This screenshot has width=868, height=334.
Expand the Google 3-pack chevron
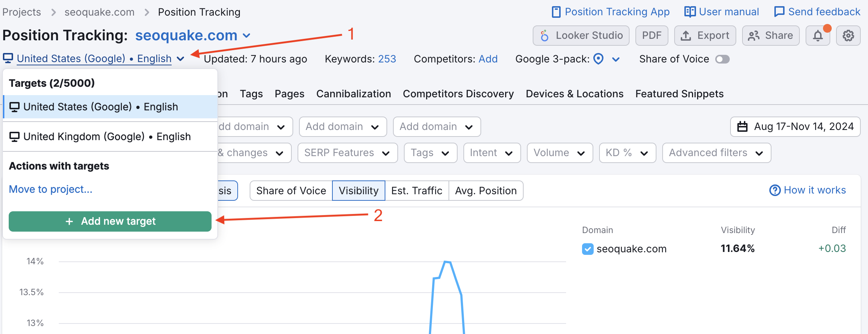tap(616, 59)
